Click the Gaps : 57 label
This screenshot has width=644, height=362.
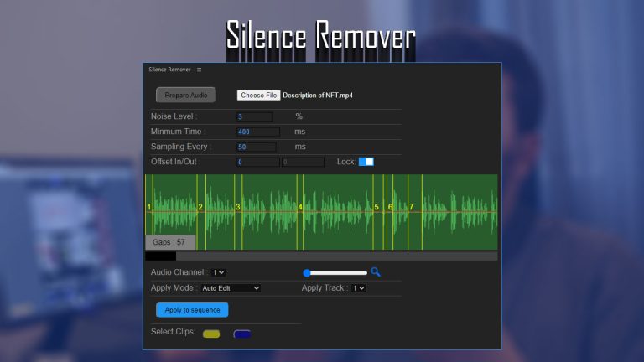169,242
